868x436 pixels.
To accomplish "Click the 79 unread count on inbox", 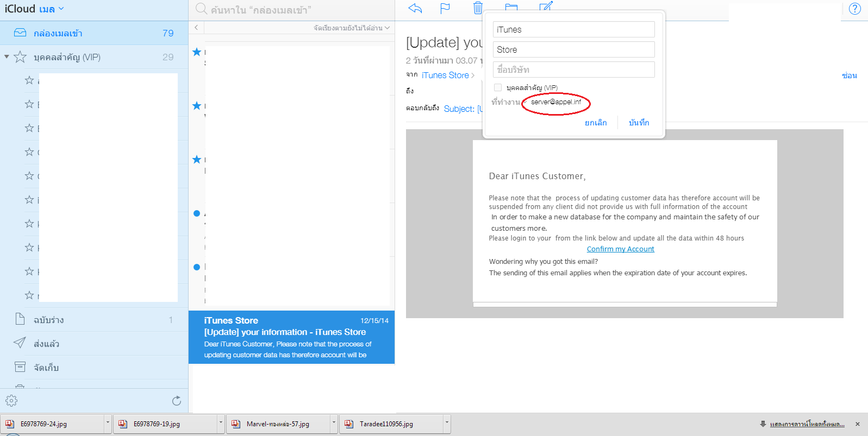I will click(168, 33).
